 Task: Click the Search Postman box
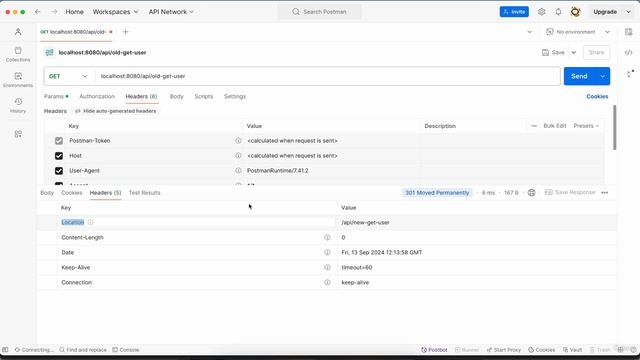coord(319,12)
